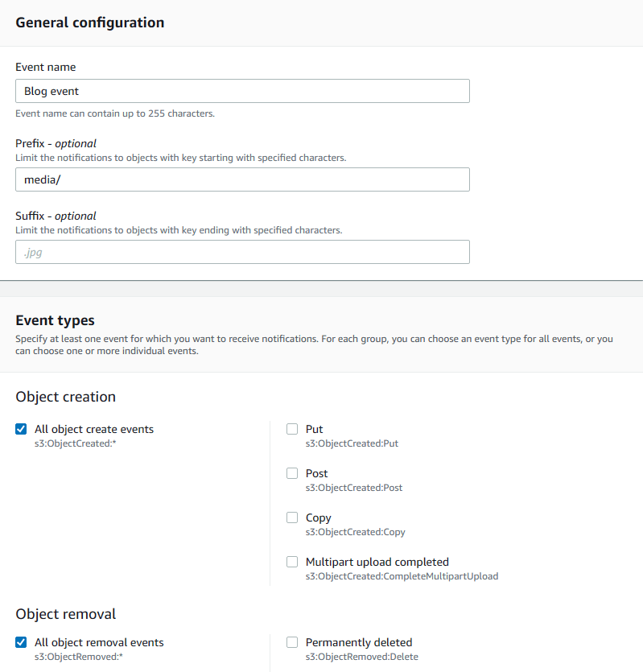This screenshot has height=672, width=643.
Task: Click the empty Suffix field with .jpg placeholder
Action: pos(242,252)
